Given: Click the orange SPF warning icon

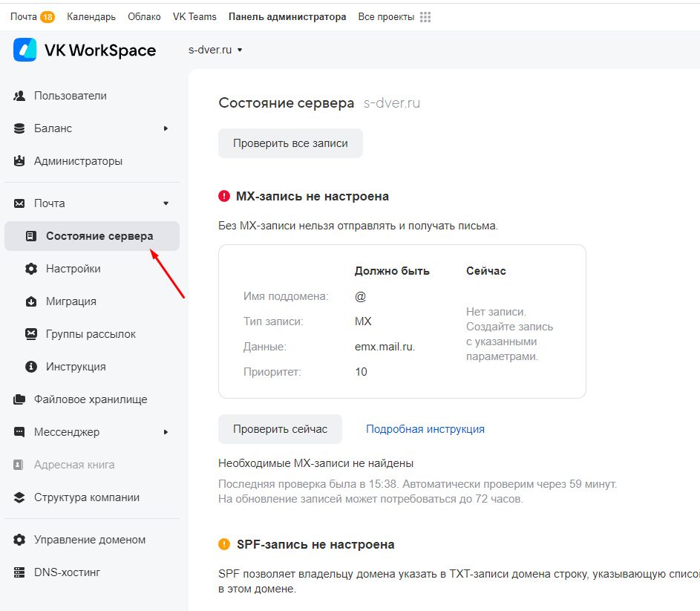Looking at the screenshot, I should [223, 544].
